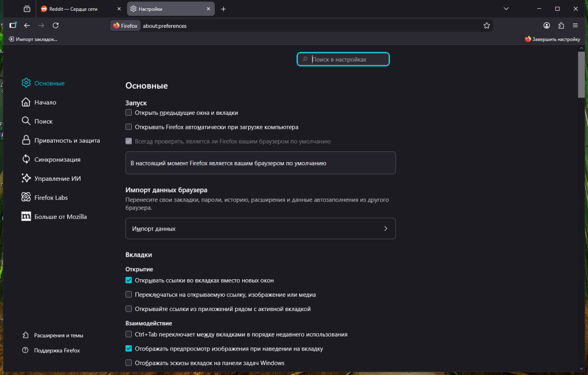
Task: Click the vertical scrollbar thumb
Action: click(x=581, y=73)
